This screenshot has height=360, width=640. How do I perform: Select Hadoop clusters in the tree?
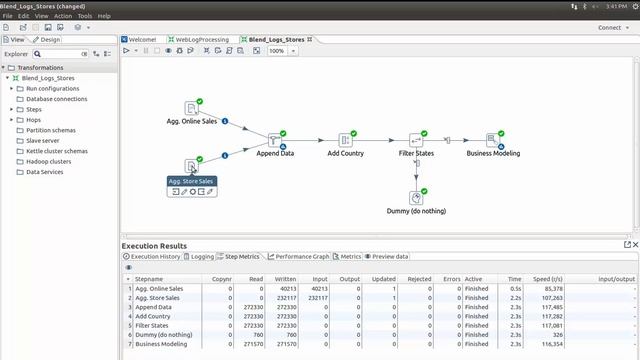pyautogui.click(x=48, y=162)
